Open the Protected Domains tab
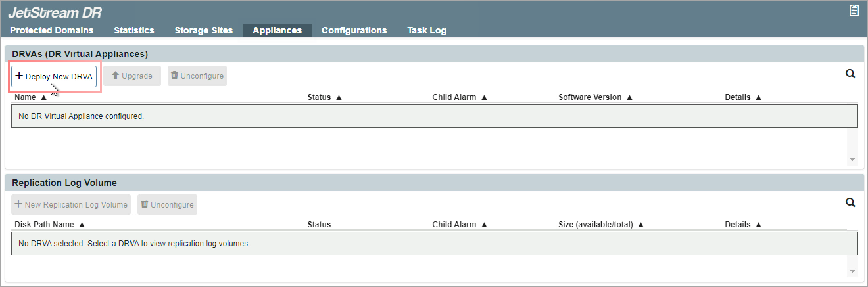The width and height of the screenshot is (868, 287). pyautogui.click(x=52, y=30)
